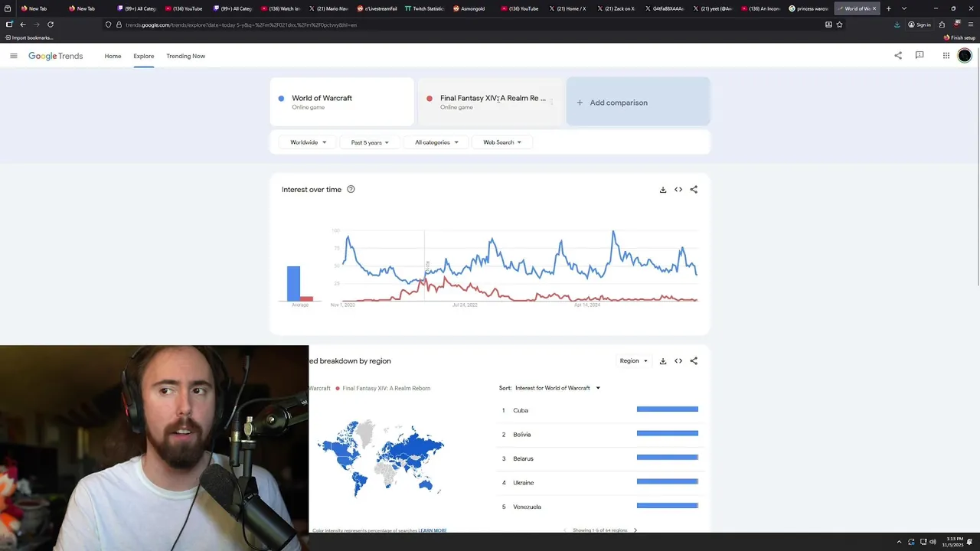
Task: Switch to the Twitch Statistics browser tab
Action: [x=424, y=8]
